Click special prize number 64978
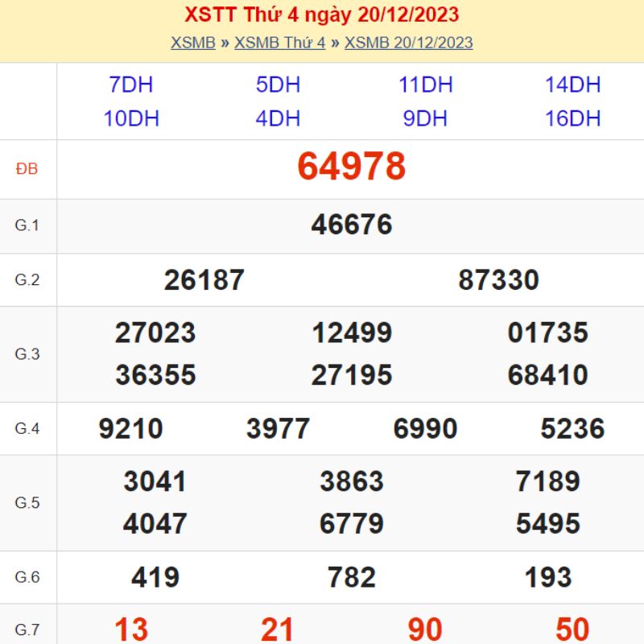Screen dimensions: 644x644 point(352,167)
